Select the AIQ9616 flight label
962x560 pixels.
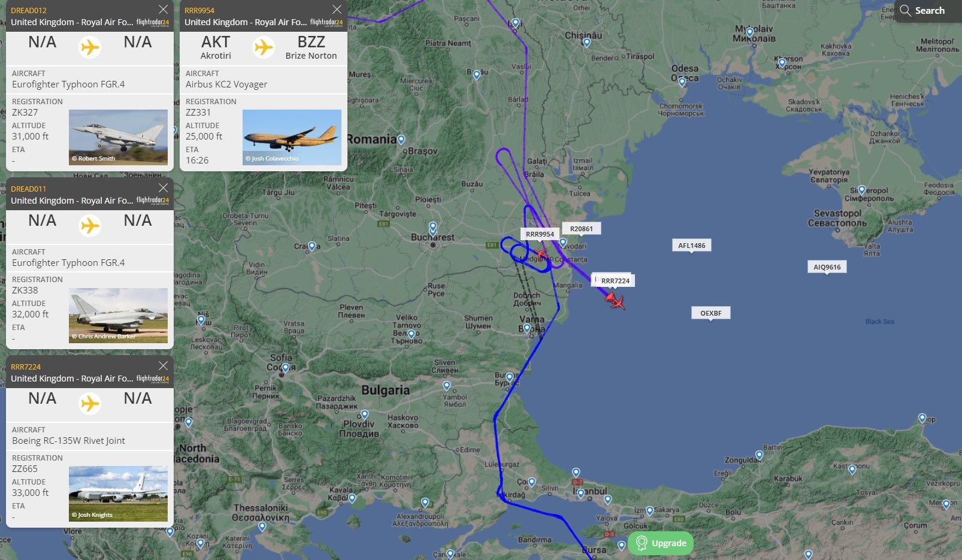tap(827, 267)
